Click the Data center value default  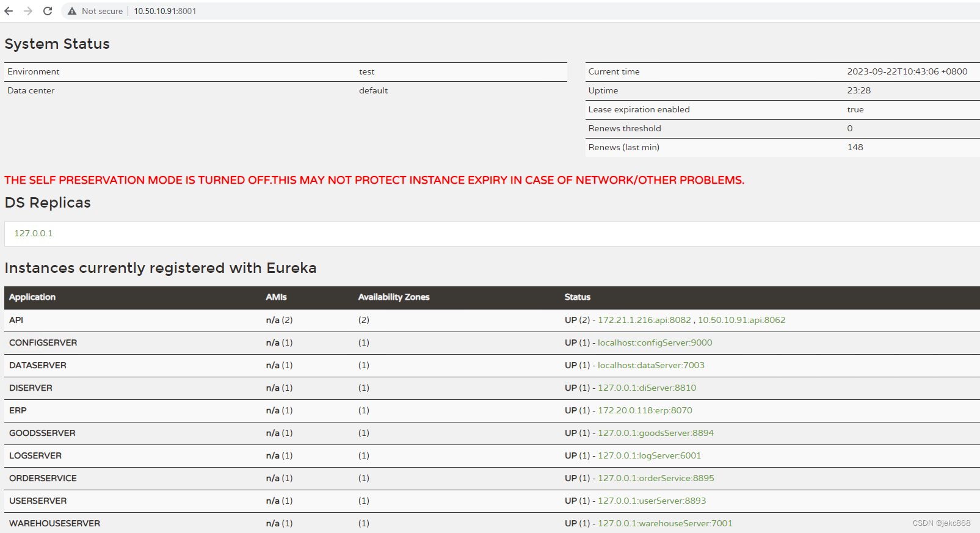374,90
